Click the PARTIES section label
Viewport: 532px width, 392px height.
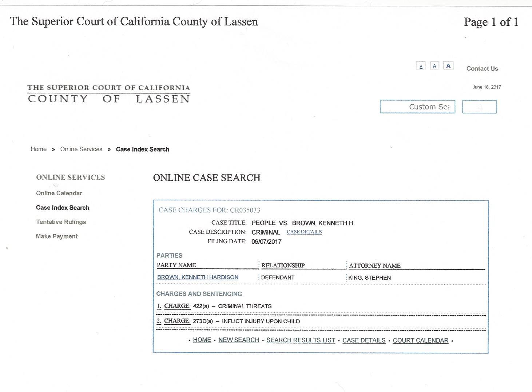click(170, 256)
